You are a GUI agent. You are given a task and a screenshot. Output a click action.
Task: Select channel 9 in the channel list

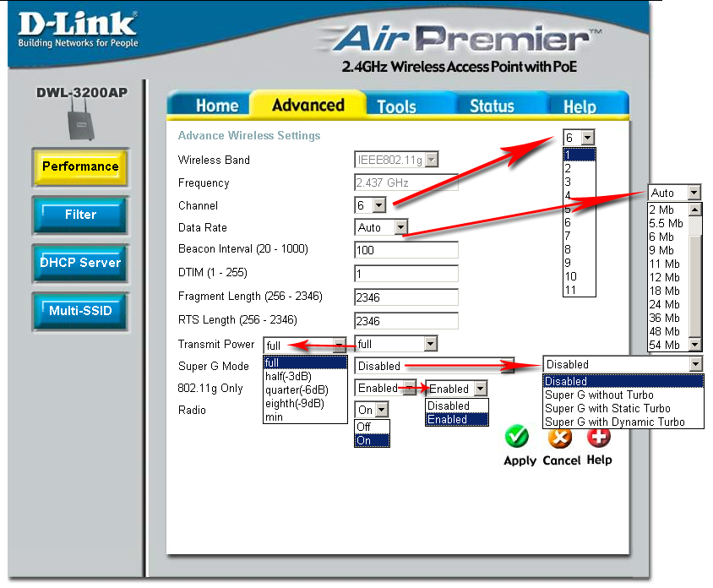click(580, 263)
